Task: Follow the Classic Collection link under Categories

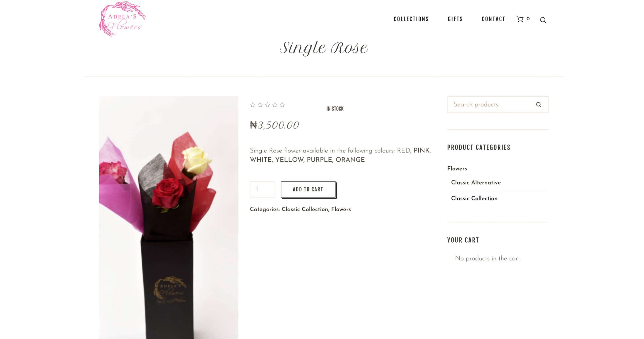Action: tap(305, 209)
